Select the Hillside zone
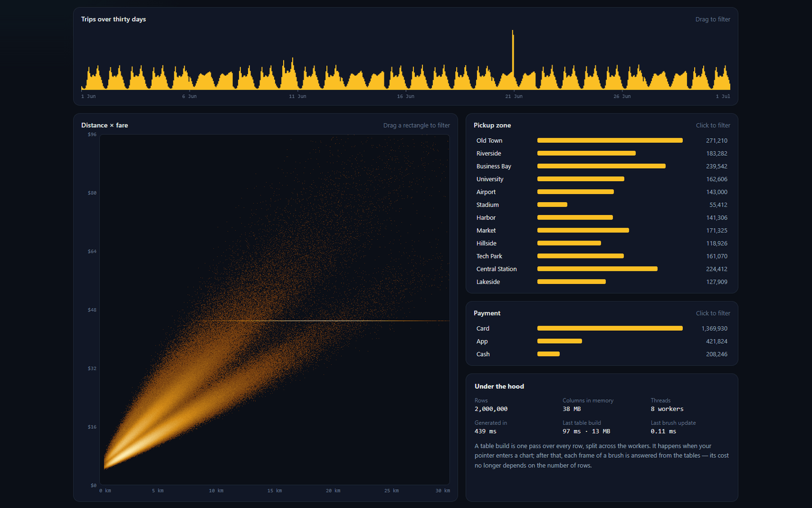 (x=602, y=243)
